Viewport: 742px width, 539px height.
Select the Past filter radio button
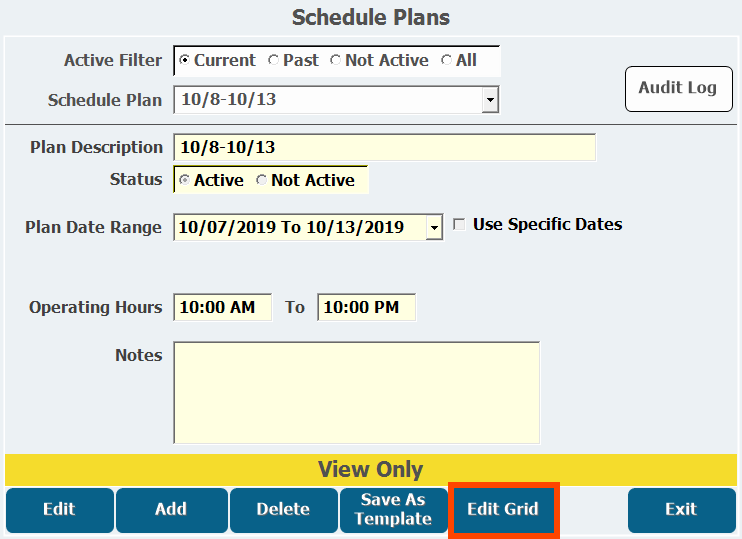coord(273,61)
